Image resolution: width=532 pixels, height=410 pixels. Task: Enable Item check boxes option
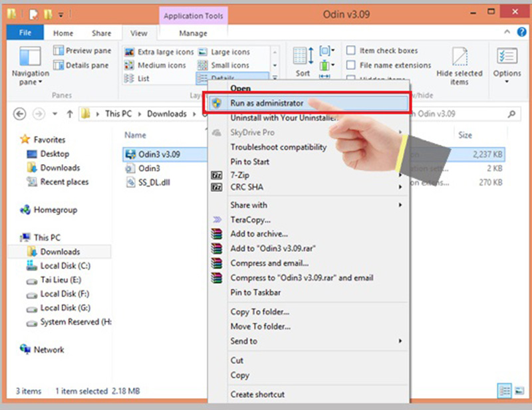click(350, 51)
